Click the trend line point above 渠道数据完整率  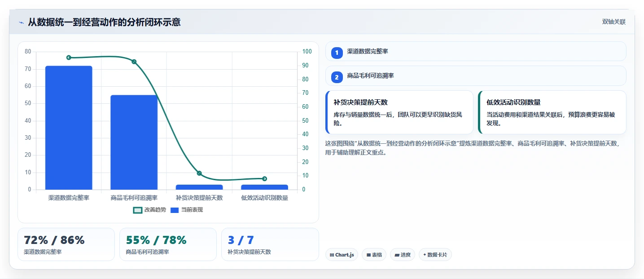(x=69, y=58)
